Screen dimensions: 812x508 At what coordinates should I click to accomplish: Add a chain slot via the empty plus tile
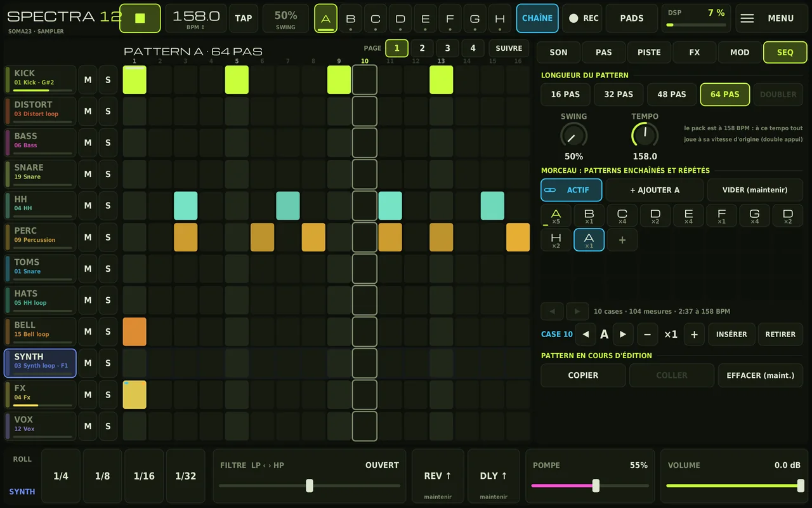tap(622, 240)
